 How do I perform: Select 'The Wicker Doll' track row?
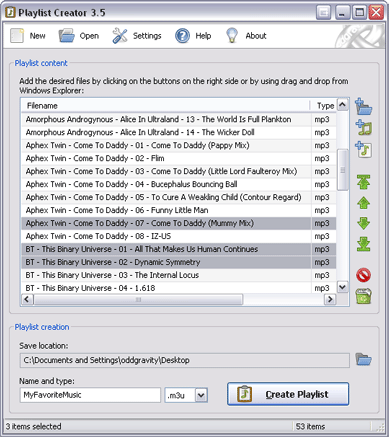pyautogui.click(x=179, y=132)
